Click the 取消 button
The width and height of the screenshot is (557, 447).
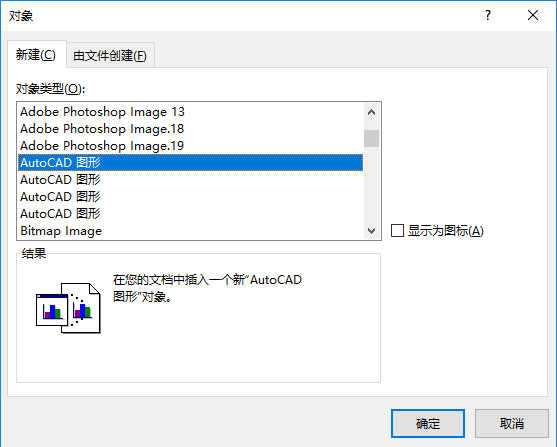(512, 423)
